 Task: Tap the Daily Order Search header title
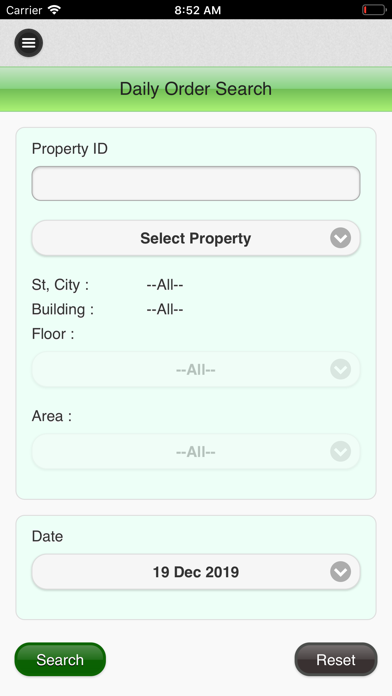coord(196,89)
